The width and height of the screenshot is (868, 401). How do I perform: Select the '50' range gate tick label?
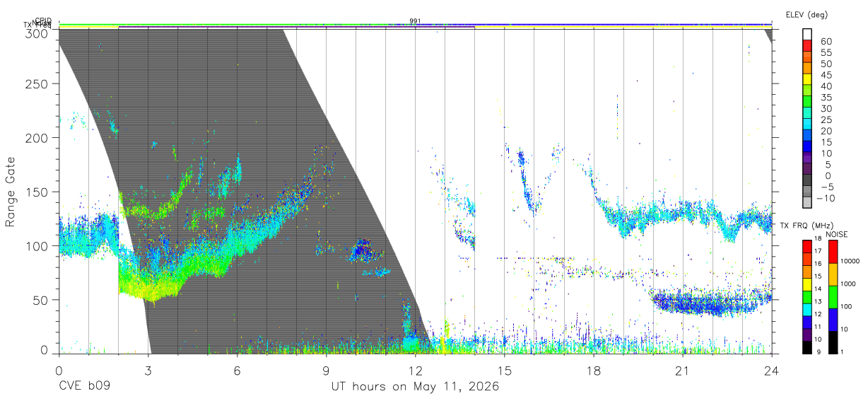pos(42,299)
